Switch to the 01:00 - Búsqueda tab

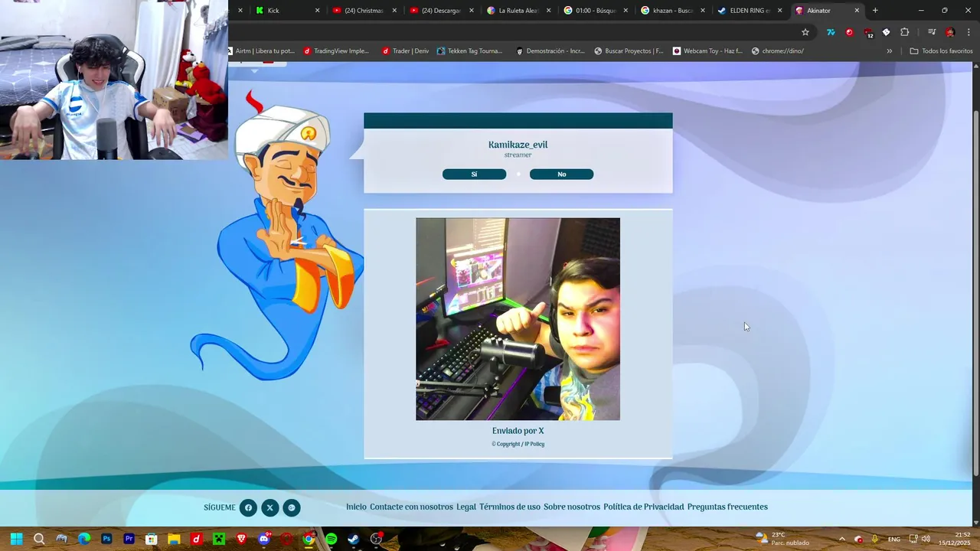595,11
